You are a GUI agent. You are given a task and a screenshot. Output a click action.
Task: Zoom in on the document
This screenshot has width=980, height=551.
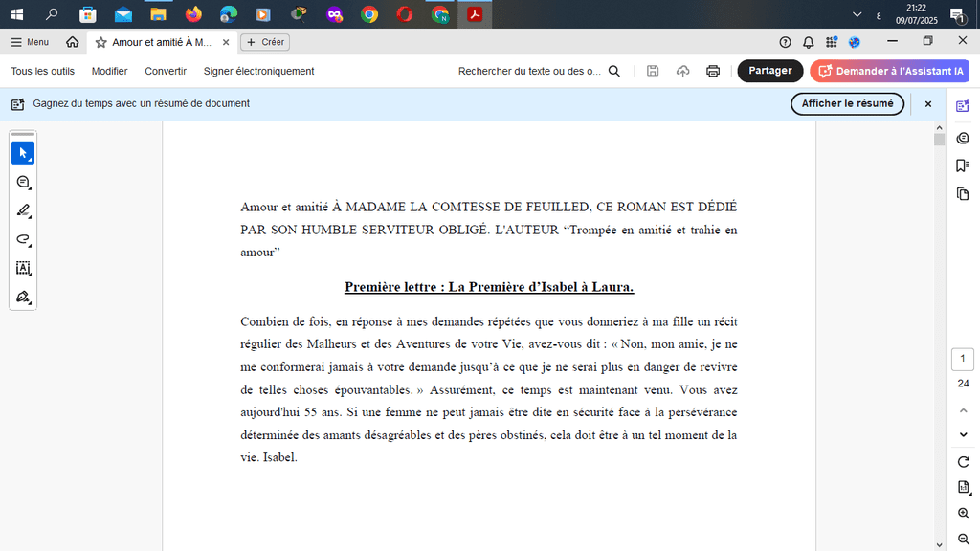pos(963,513)
